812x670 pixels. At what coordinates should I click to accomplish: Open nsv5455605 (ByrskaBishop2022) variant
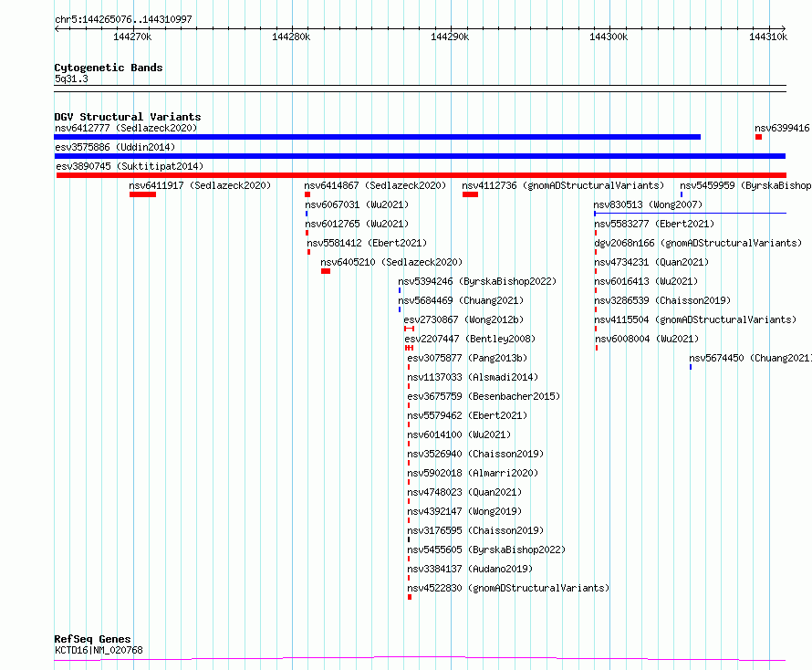(x=486, y=550)
